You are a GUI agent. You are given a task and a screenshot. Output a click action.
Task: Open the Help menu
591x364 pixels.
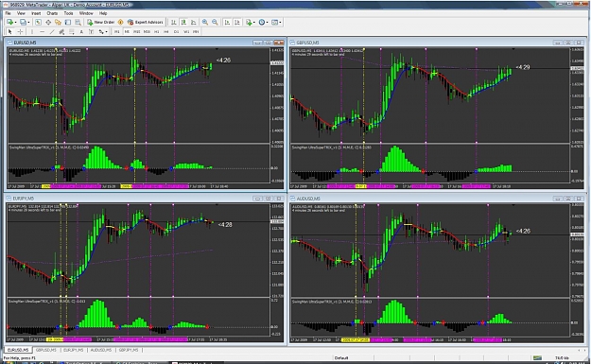pyautogui.click(x=103, y=13)
